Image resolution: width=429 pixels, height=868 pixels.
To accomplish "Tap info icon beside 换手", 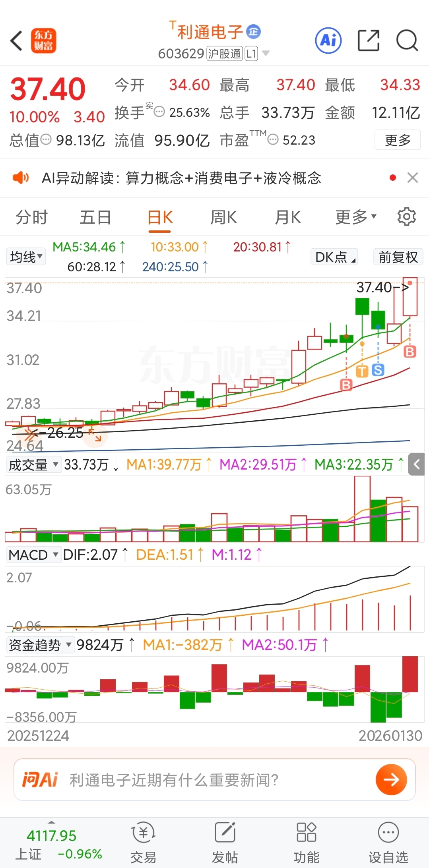I will (x=159, y=112).
